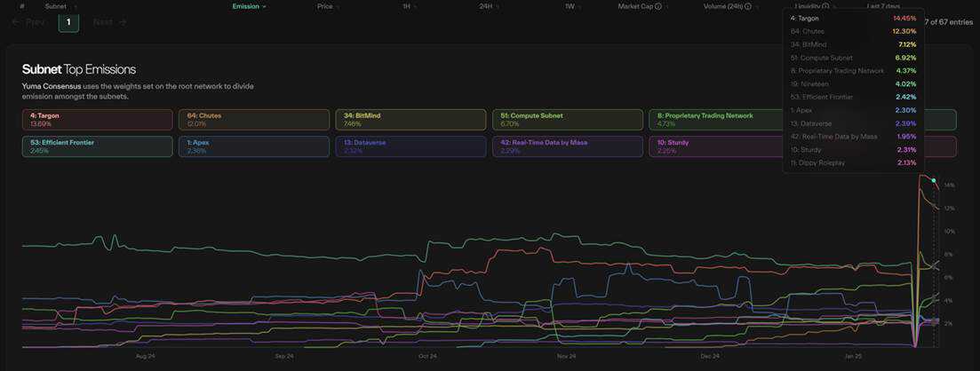
Task: Select the 1H column header
Action: 406,6
